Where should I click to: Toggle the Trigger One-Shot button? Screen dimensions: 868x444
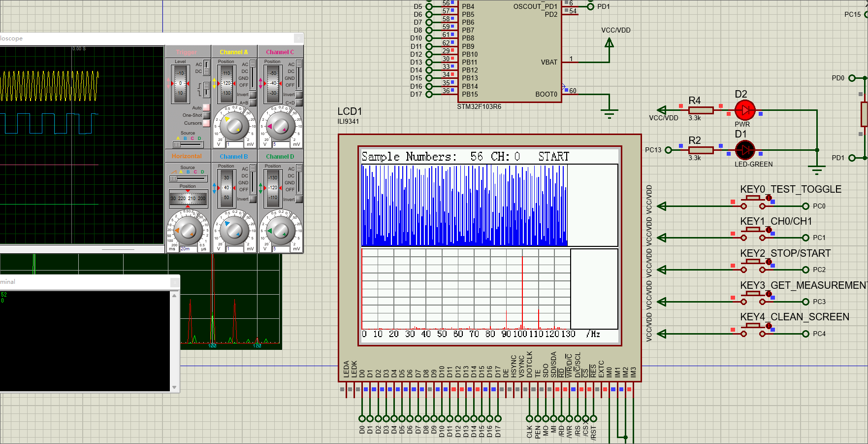pyautogui.click(x=206, y=115)
